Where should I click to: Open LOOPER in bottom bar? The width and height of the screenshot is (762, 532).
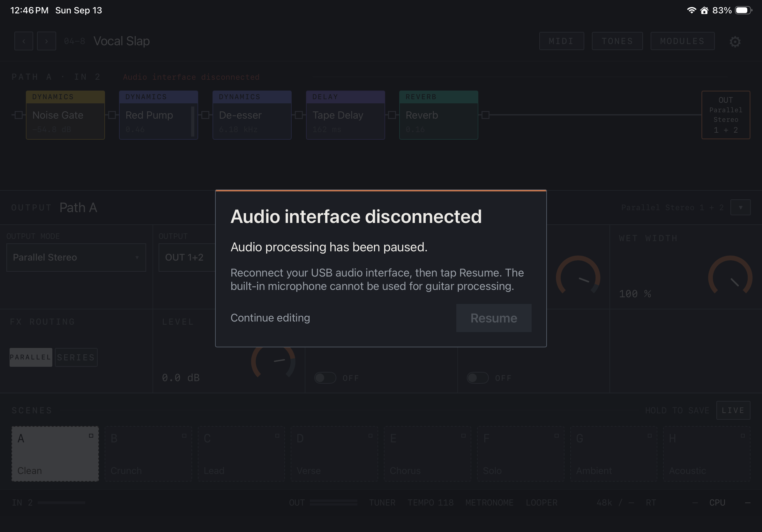[x=541, y=502]
